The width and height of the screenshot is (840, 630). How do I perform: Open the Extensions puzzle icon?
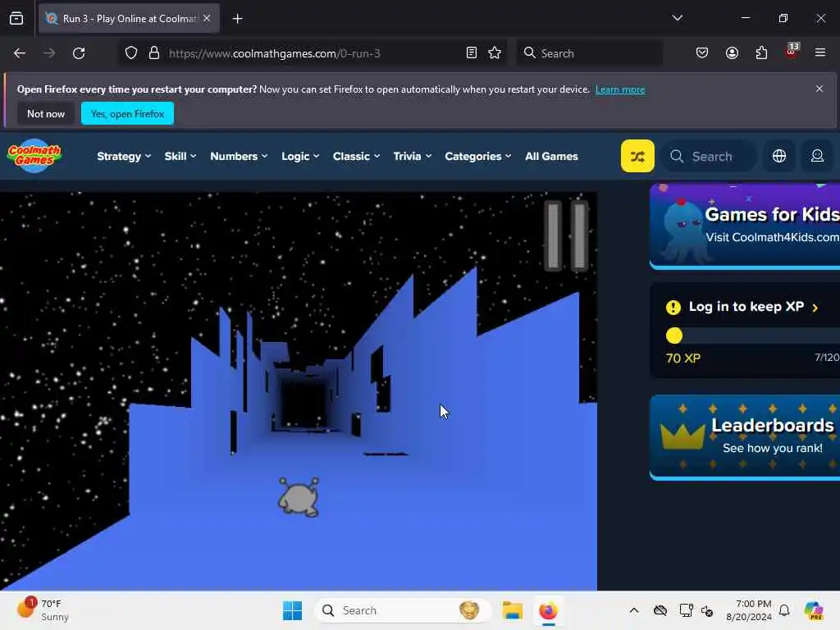point(761,53)
